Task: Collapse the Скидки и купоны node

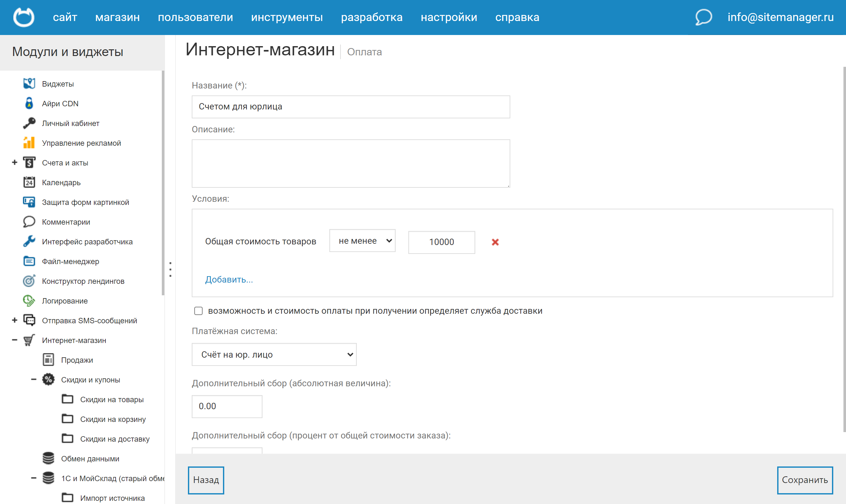Action: (34, 379)
